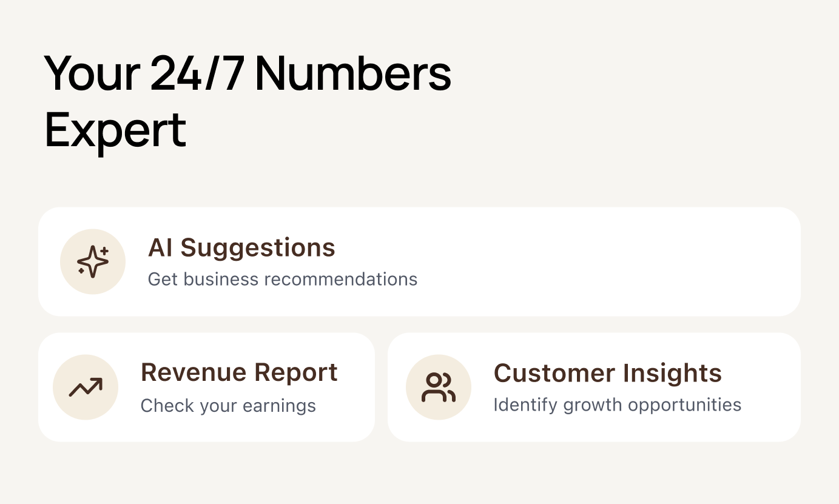Select the sparkles symbol for business recommendations
This screenshot has height=504, width=839.
tap(92, 261)
